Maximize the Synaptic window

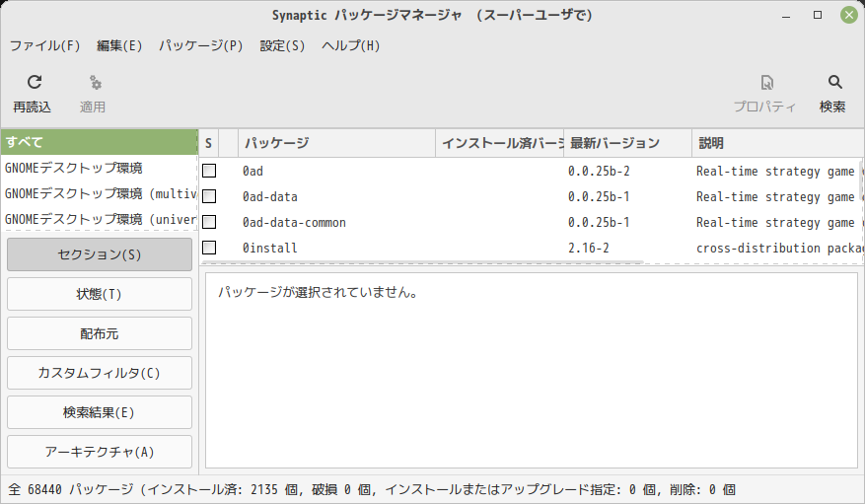point(818,16)
